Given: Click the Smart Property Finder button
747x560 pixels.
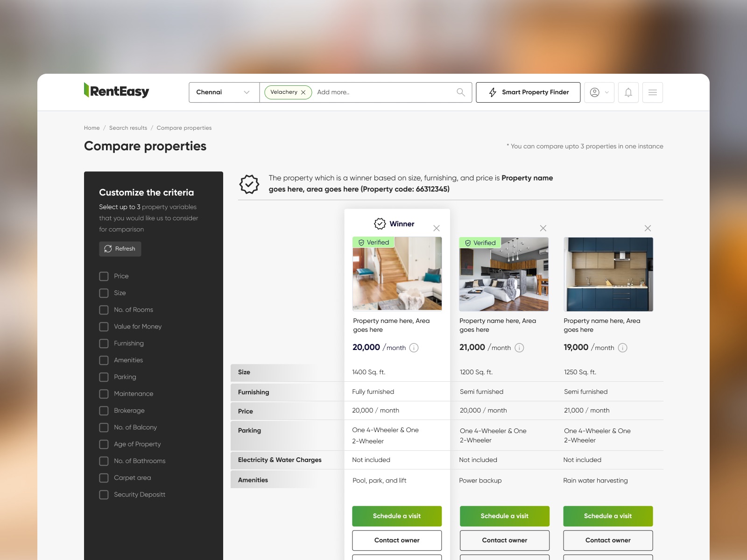Looking at the screenshot, I should coord(528,92).
